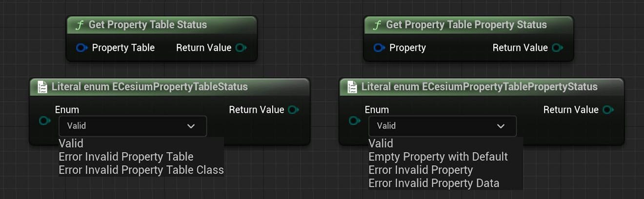Image resolution: width=644 pixels, height=199 pixels.
Task: Open Enum dropdown on ECesiumPropertyTableStatus node
Action: tap(133, 126)
